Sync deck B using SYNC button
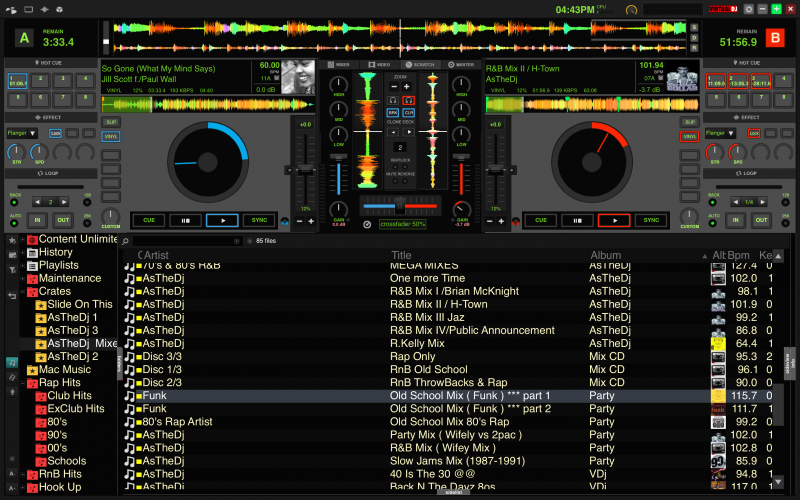Screen dimensions: 800x500 (x=651, y=220)
